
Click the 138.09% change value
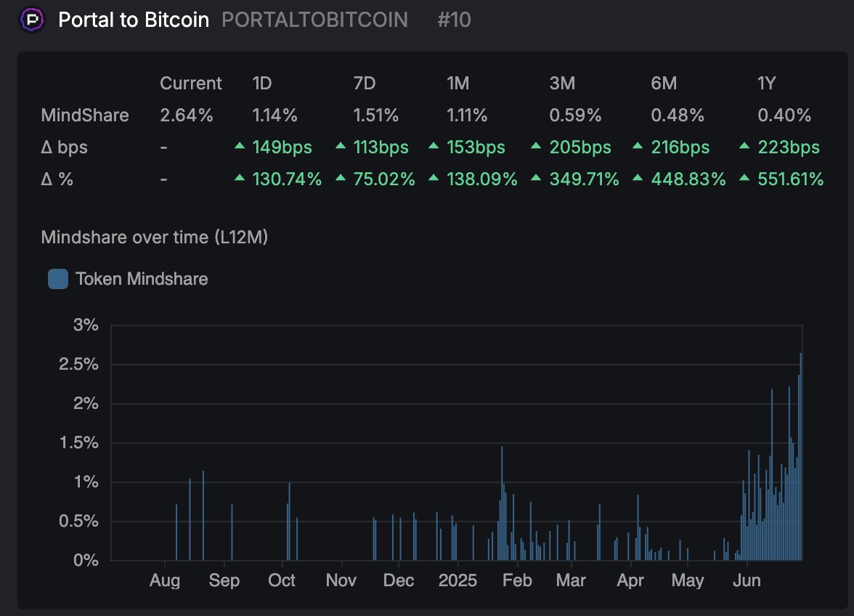point(482,179)
